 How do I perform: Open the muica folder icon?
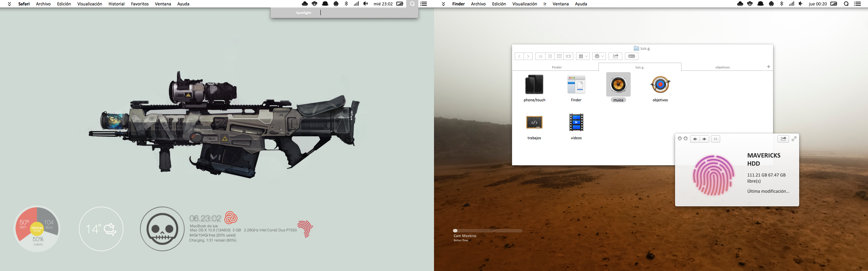click(x=618, y=85)
